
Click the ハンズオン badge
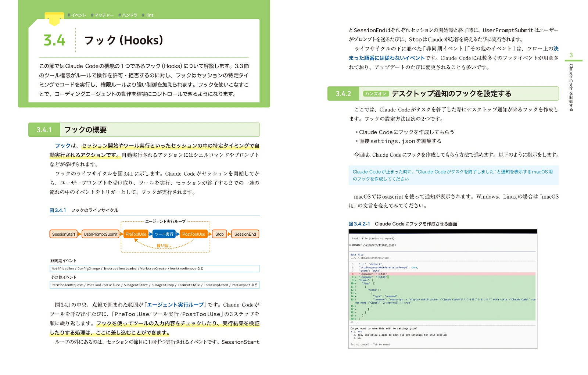[x=376, y=94]
